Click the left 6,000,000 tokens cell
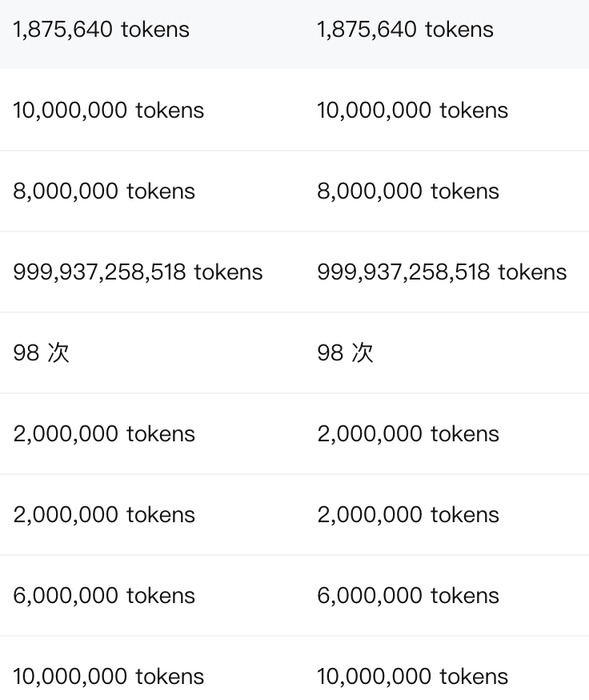 click(x=104, y=596)
